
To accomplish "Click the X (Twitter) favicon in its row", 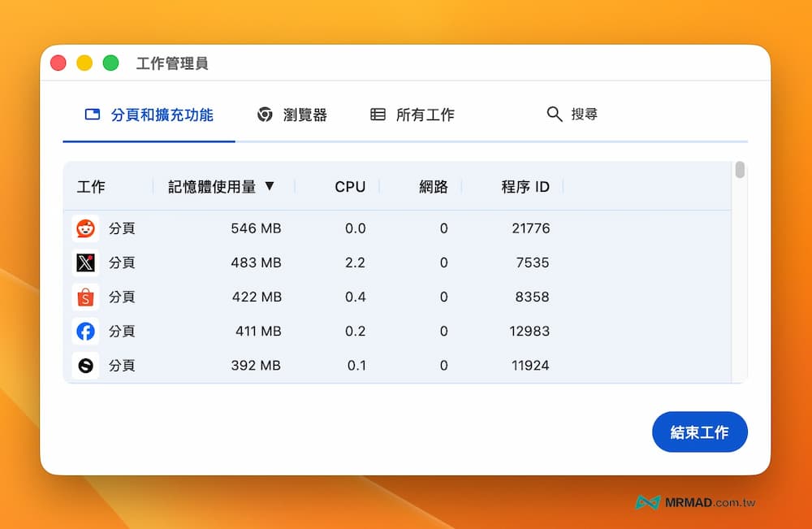I will pyautogui.click(x=85, y=262).
